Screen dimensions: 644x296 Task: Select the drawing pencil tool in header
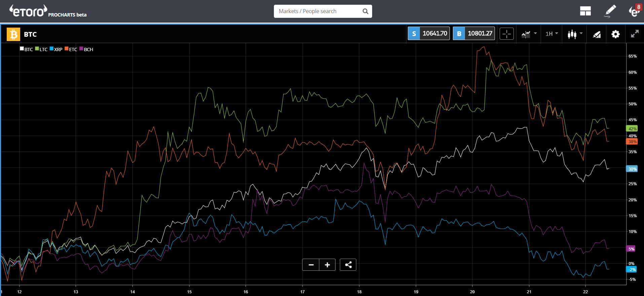610,11
